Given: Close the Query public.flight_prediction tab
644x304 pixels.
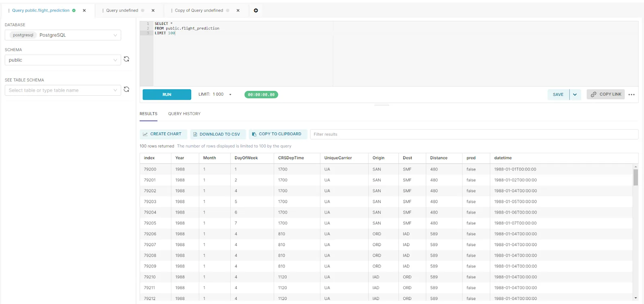Looking at the screenshot, I should [x=84, y=10].
